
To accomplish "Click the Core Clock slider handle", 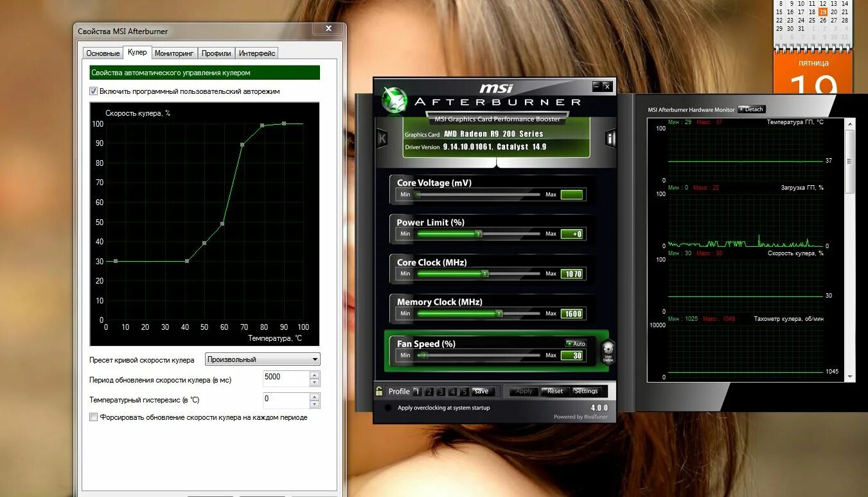I will [x=485, y=274].
